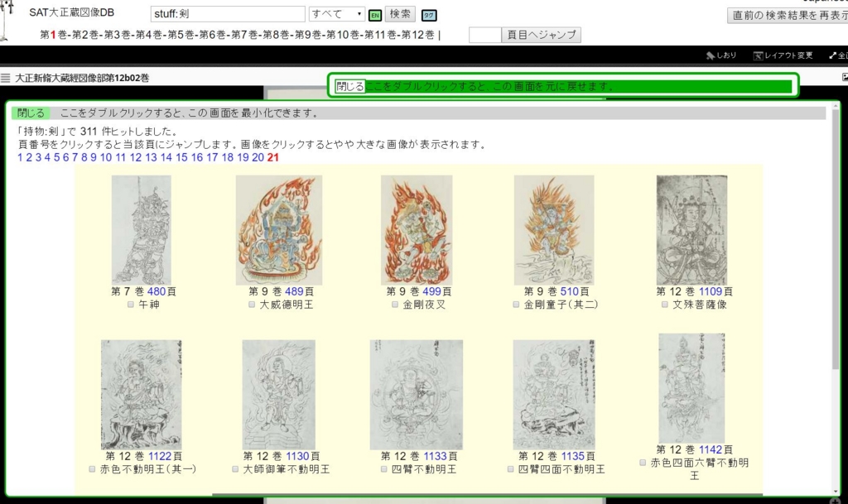Jump to page 499 of volume 9
This screenshot has height=504, width=848.
click(x=431, y=291)
